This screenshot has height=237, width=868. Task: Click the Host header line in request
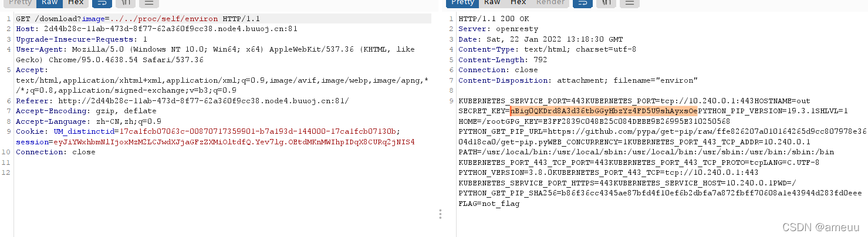157,28
